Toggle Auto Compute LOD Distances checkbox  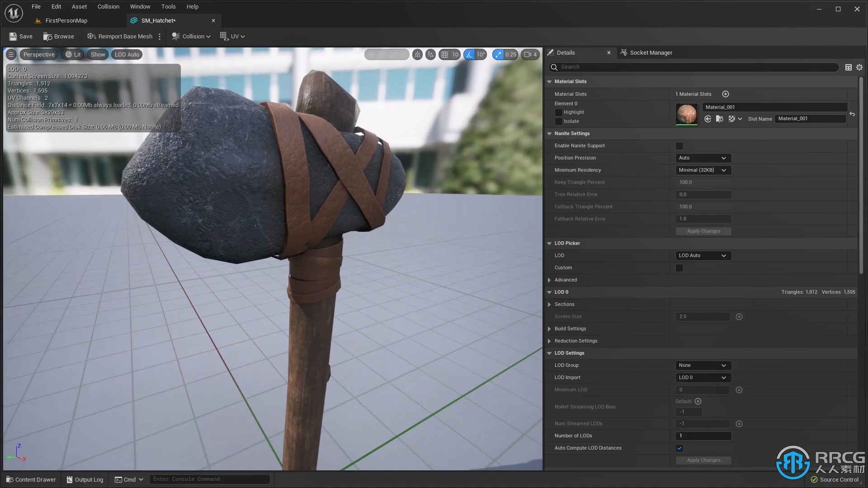[679, 447]
